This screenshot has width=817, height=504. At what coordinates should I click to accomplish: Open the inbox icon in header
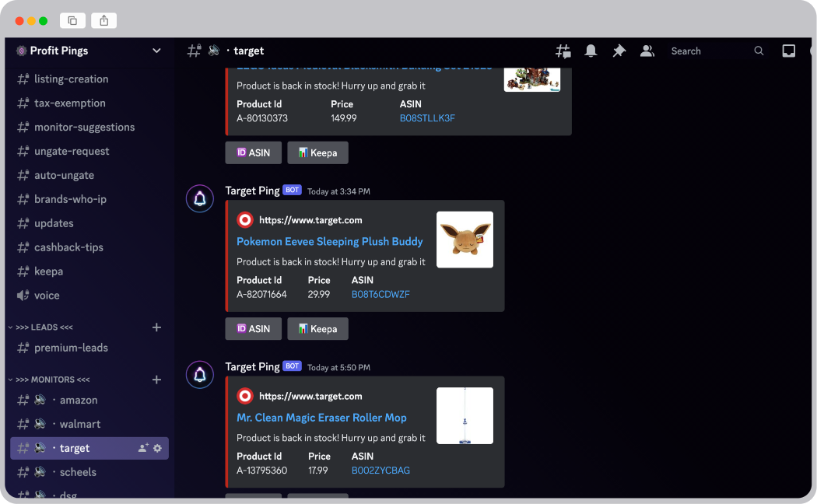click(x=788, y=51)
